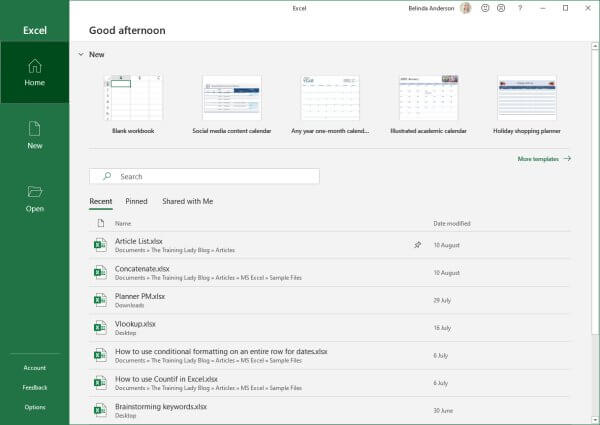600x425 pixels.
Task: Collapse the New section chevron
Action: click(x=81, y=54)
